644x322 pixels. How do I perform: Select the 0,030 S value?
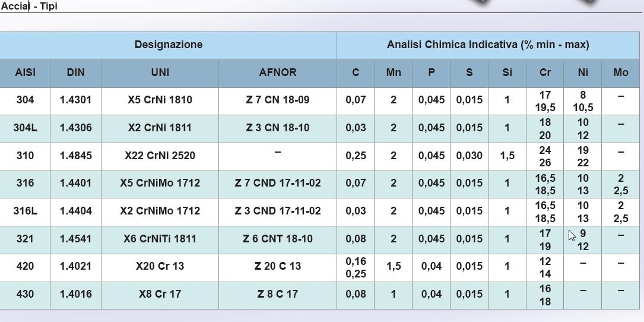tap(469, 156)
